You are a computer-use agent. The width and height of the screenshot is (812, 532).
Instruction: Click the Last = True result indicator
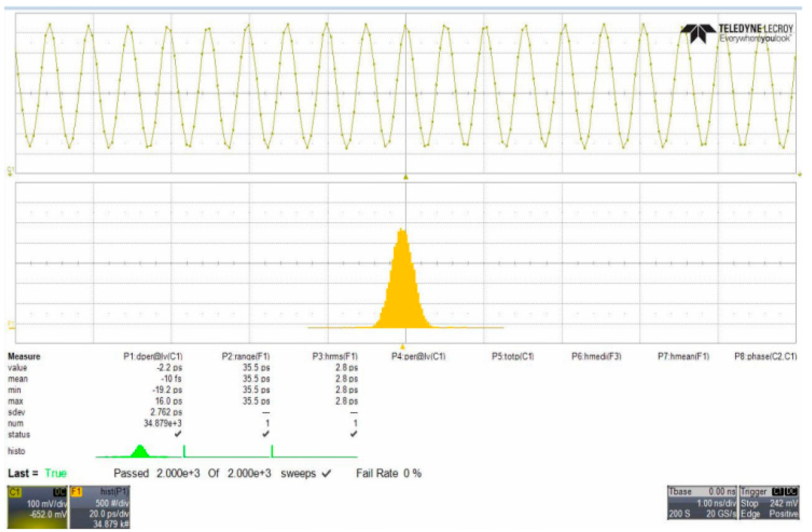pos(37,473)
